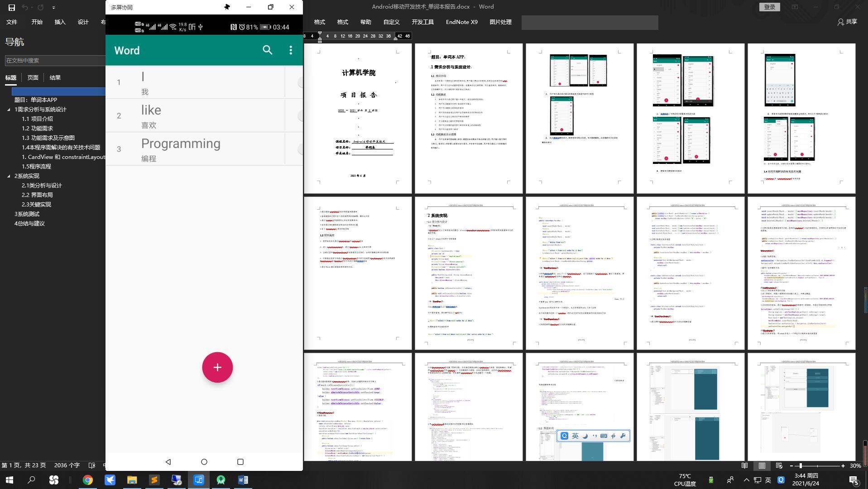Open Chrome from the taskbar
The image size is (868, 489).
tap(87, 480)
